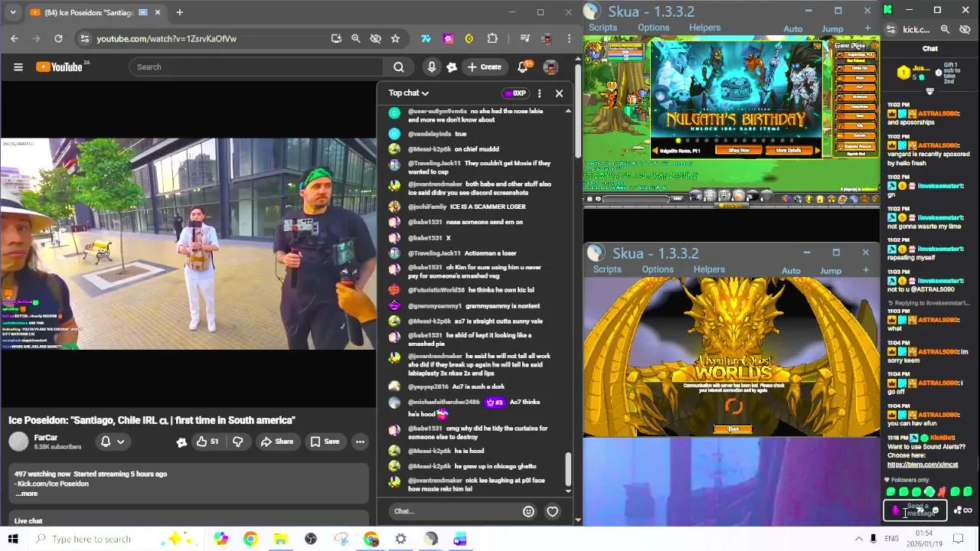The height and width of the screenshot is (551, 980).
Task: Send a heart reaction in live chat
Action: [553, 511]
